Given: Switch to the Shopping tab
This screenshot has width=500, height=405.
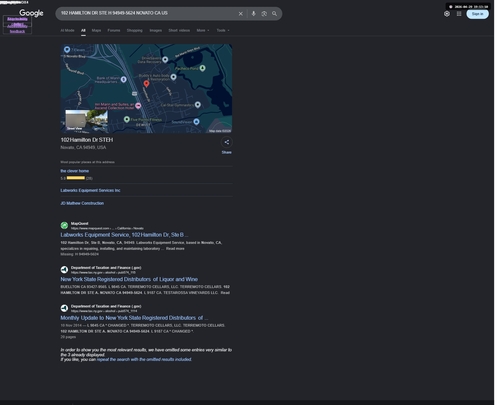Looking at the screenshot, I should (x=135, y=30).
